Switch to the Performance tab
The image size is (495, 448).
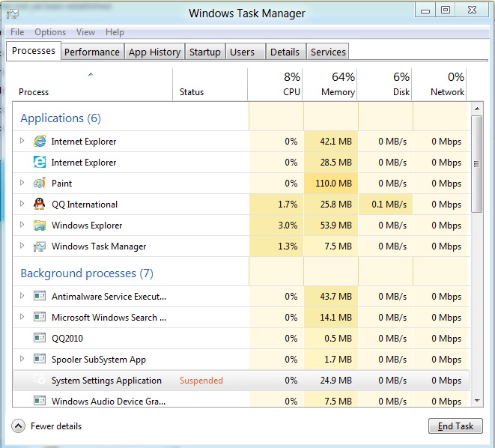click(92, 52)
